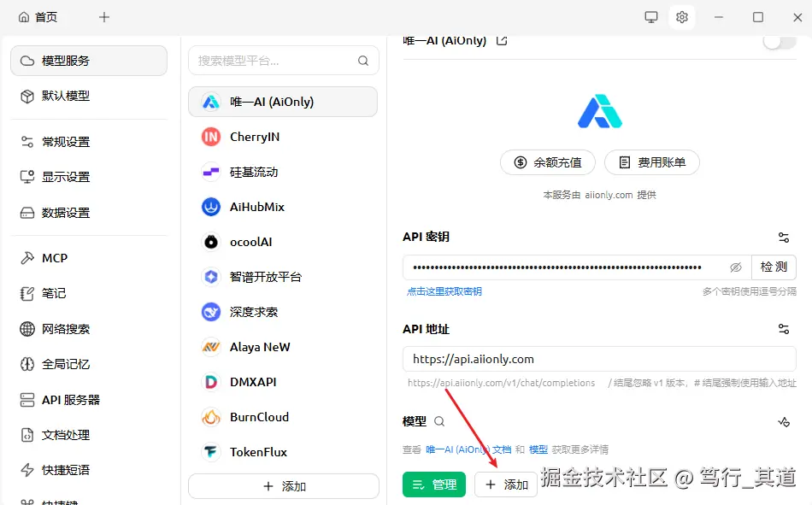Open external link icon beside 唯一AI (AiOnly) title
Screen dimensions: 812x505
point(501,40)
